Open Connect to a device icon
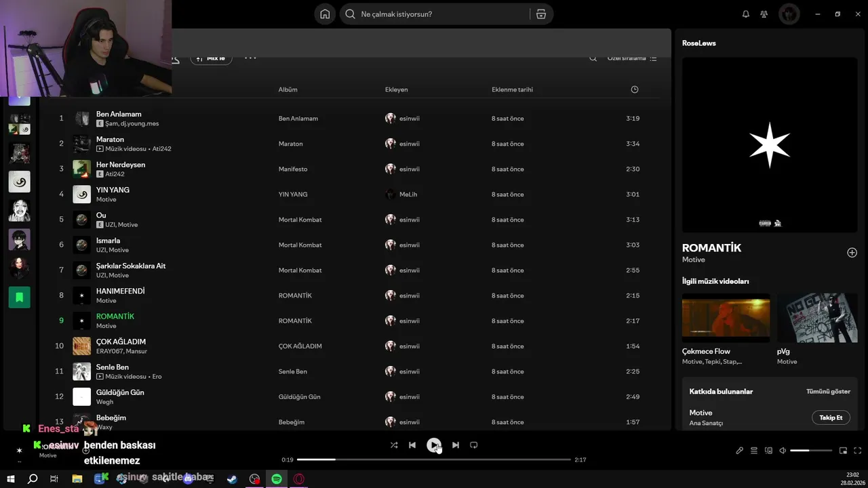This screenshot has width=868, height=488. [768, 451]
